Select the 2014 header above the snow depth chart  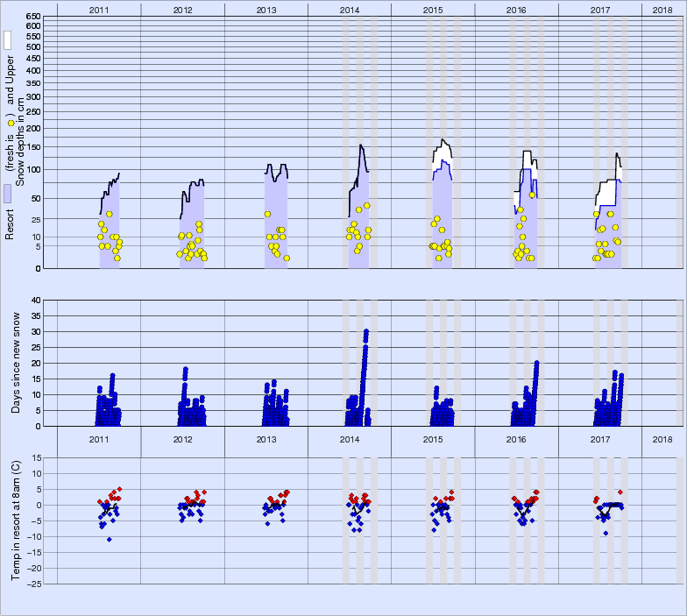click(x=350, y=9)
